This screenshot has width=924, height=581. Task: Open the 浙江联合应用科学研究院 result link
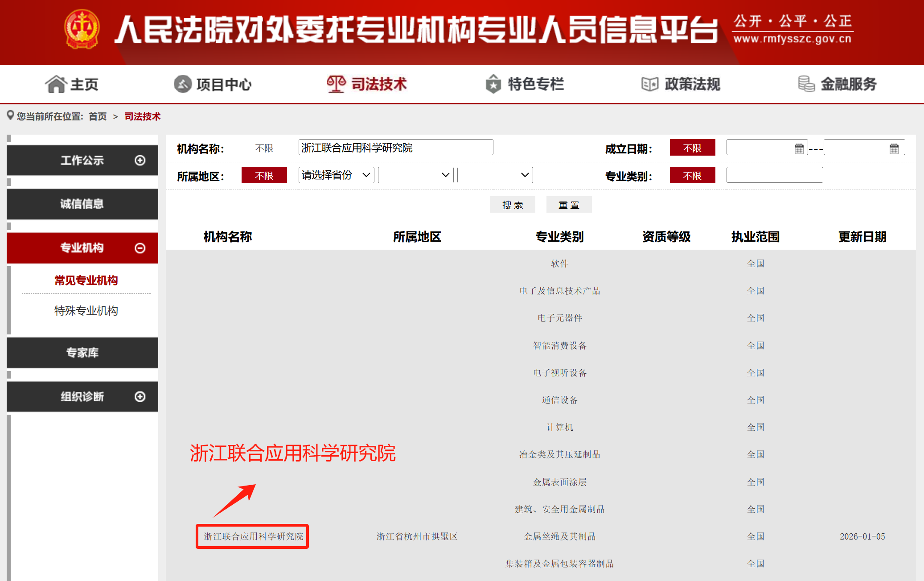click(252, 536)
